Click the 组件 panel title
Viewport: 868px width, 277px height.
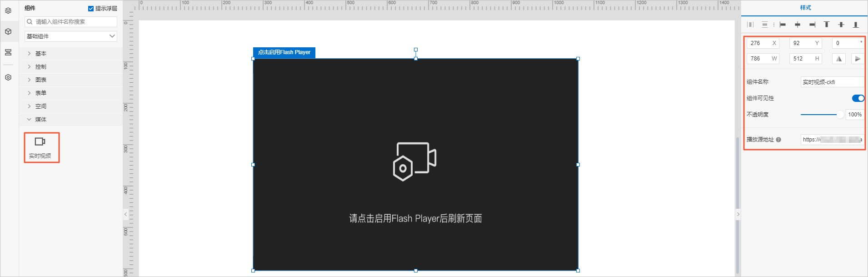pos(30,8)
